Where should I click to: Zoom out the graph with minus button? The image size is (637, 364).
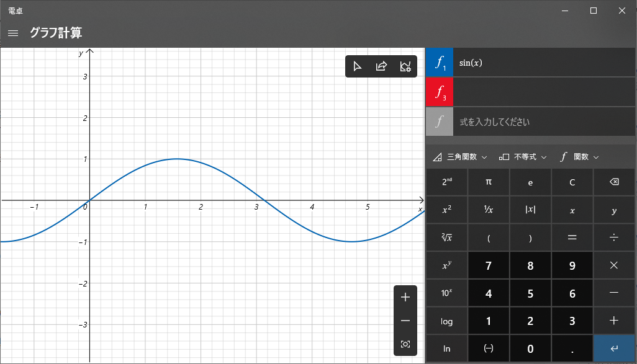(405, 321)
